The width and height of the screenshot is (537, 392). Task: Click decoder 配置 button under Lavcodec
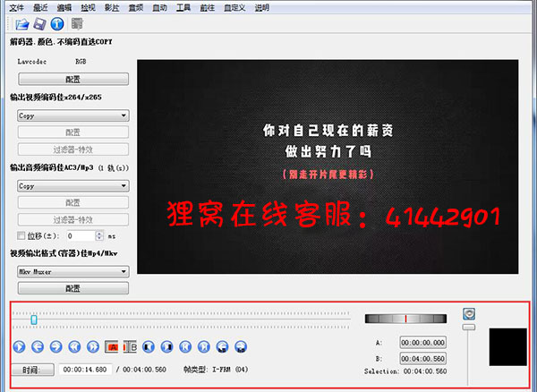[x=73, y=79]
